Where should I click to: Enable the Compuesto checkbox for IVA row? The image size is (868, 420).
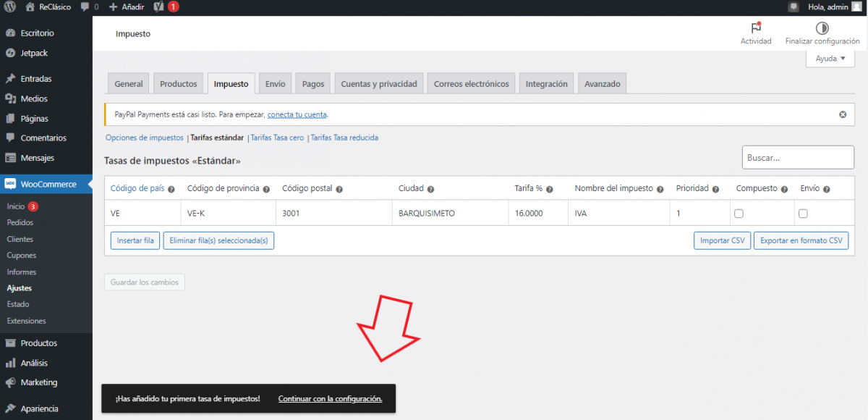point(739,214)
